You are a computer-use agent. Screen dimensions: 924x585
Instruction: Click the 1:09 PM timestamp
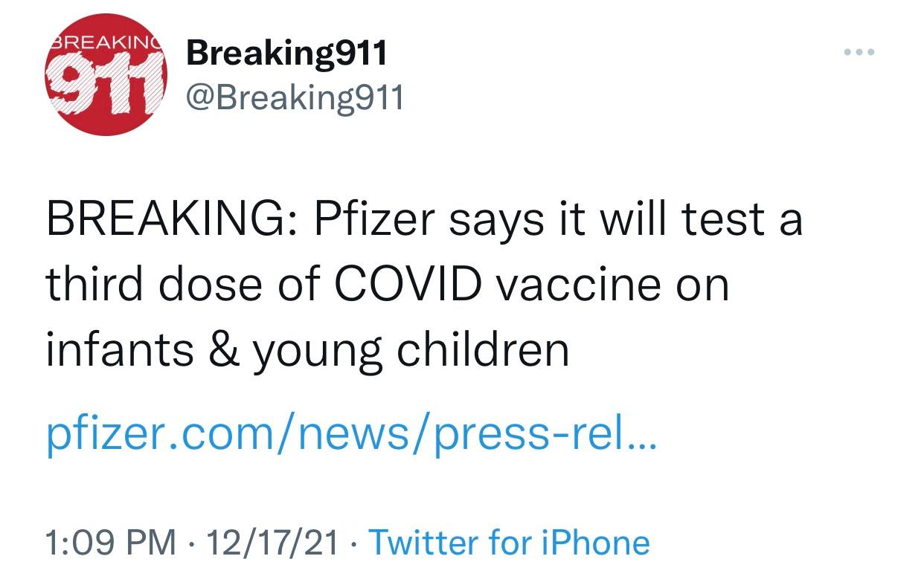(111, 543)
